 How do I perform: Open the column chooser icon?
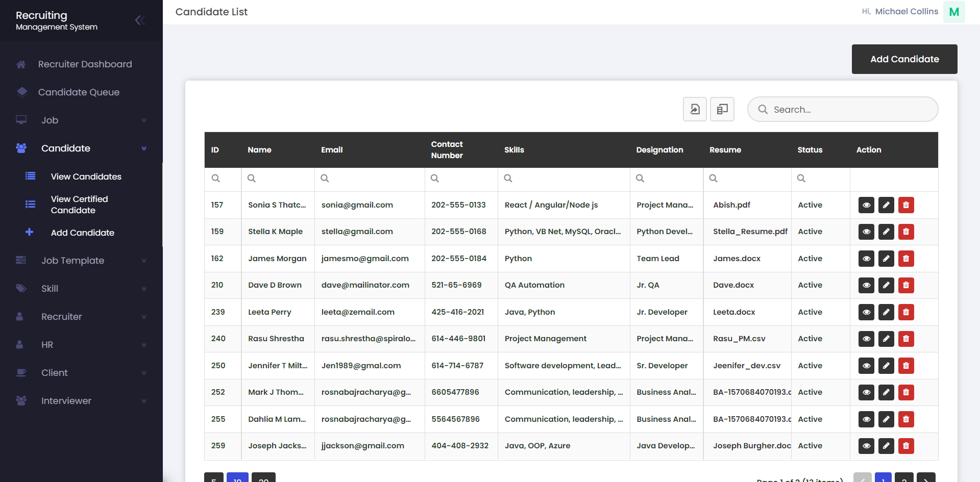(722, 109)
